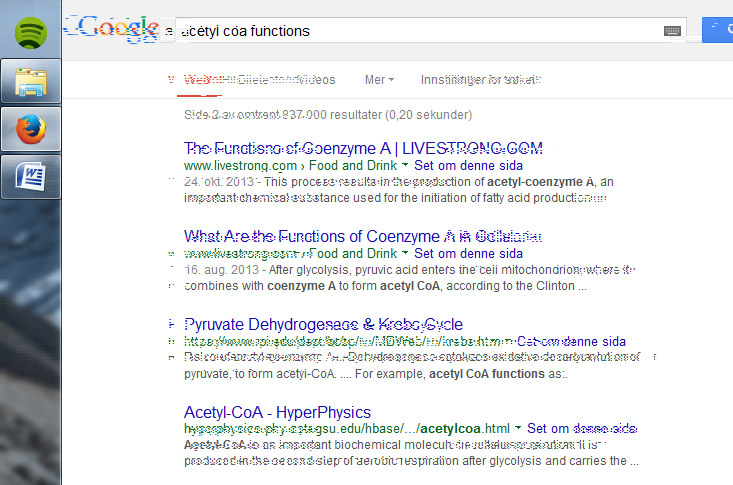733x485 pixels.
Task: Expand URL dropdown arrow of HyperPhysics result
Action: pos(518,428)
